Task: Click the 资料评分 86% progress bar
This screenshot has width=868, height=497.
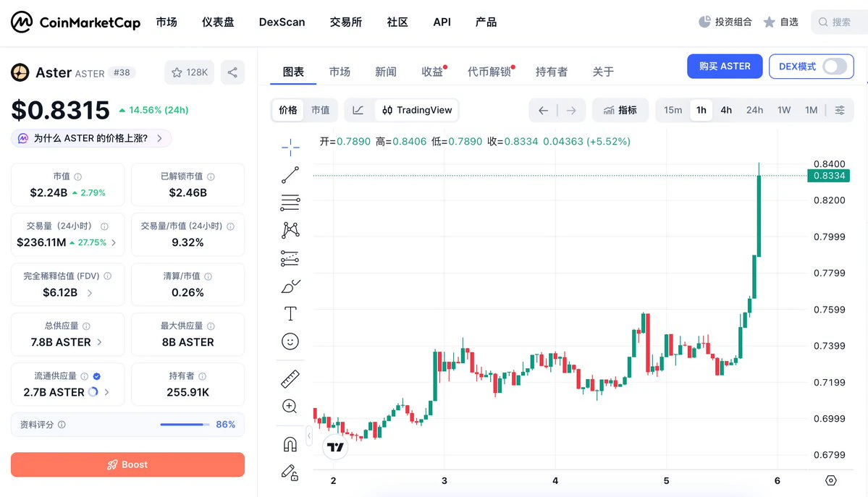Action: [x=185, y=425]
